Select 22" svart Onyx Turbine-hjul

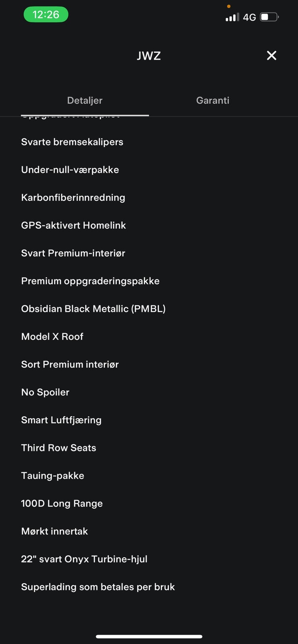pyautogui.click(x=84, y=559)
